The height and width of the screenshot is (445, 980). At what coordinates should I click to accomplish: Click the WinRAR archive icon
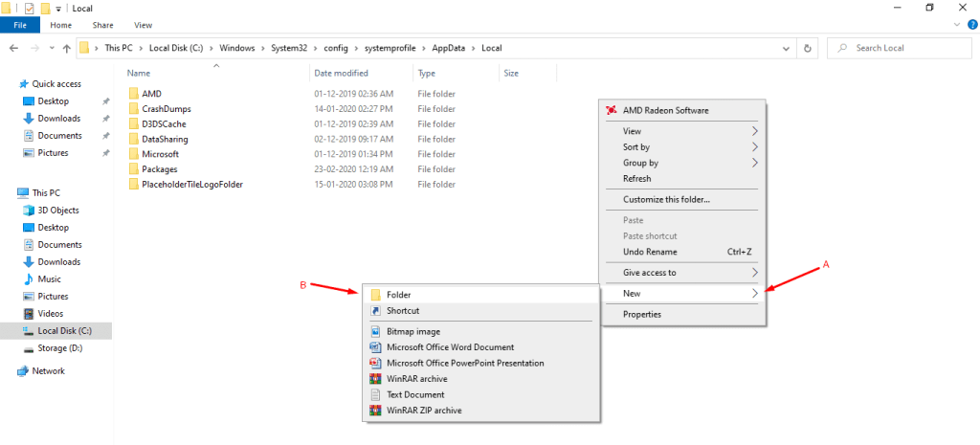375,379
